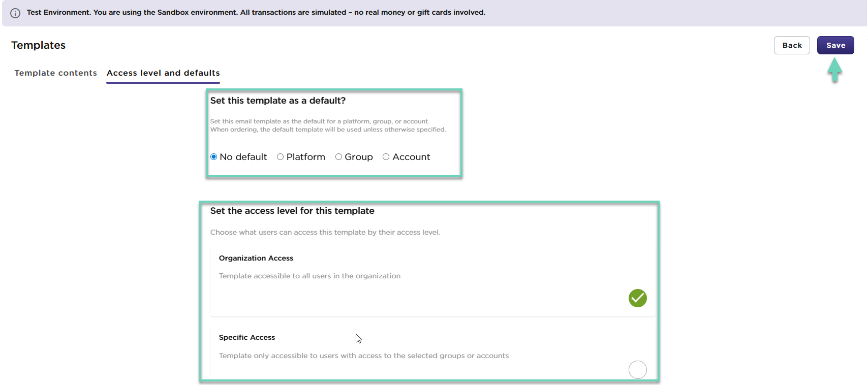Open the Access level and defaults tab

pos(163,73)
